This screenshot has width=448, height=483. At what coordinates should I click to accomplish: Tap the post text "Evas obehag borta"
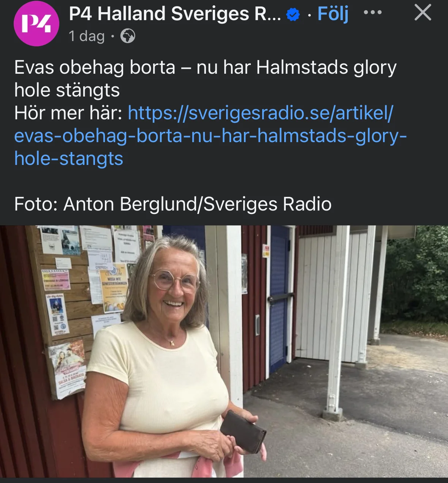pyautogui.click(x=95, y=67)
